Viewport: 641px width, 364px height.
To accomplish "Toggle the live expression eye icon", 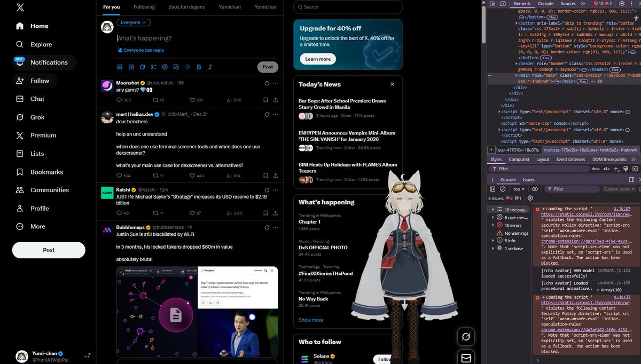I will pyautogui.click(x=535, y=189).
